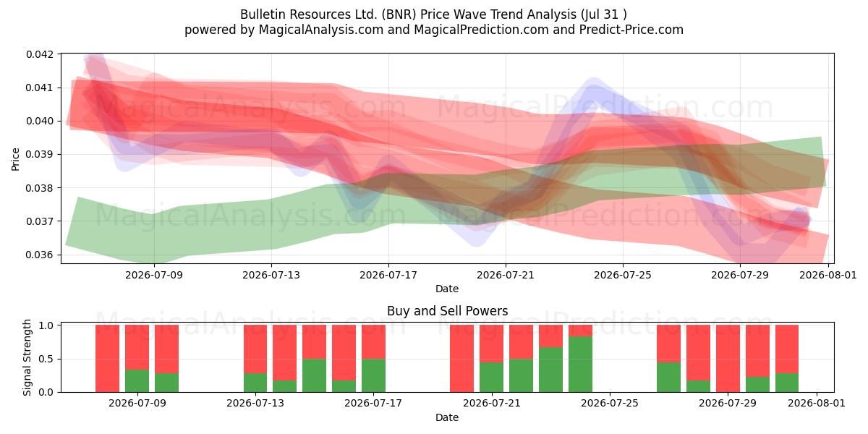The image size is (868, 434).
Task: Click the chart title mentioning Bulletin Resources Ltd.
Action: 434,14
